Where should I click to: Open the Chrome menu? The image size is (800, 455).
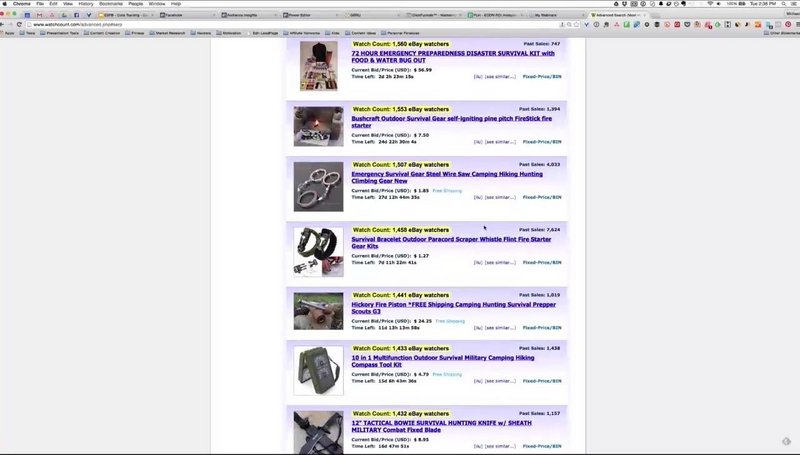[21, 4]
